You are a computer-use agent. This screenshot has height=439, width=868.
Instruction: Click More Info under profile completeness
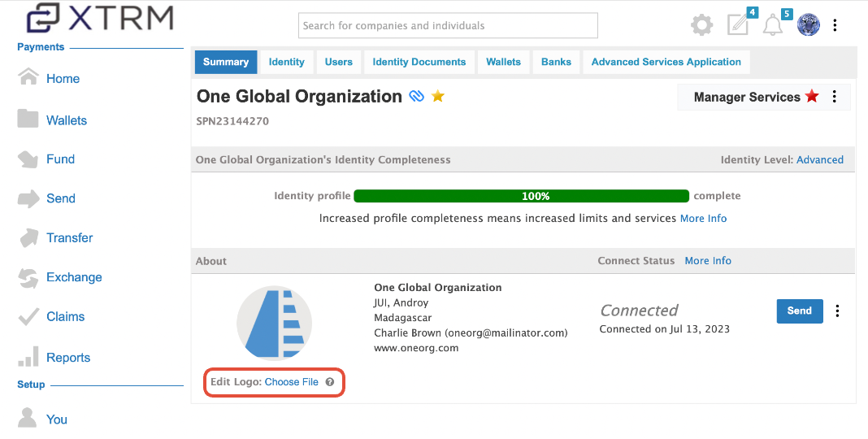point(703,218)
